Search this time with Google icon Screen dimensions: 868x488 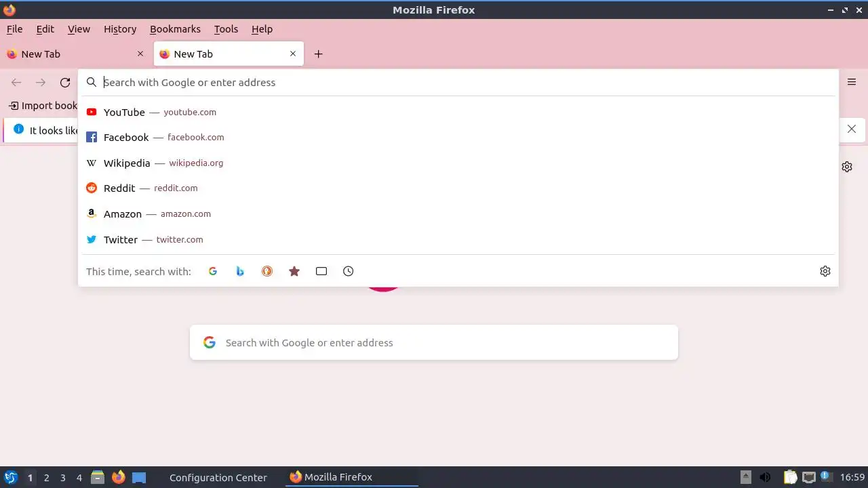(213, 271)
